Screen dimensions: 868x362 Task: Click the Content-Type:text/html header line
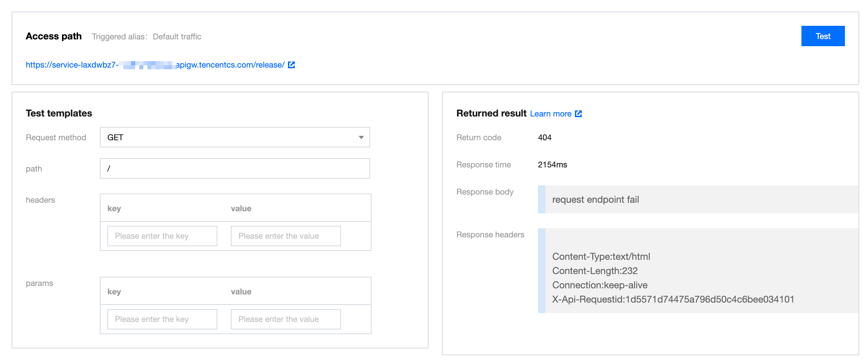tap(601, 257)
